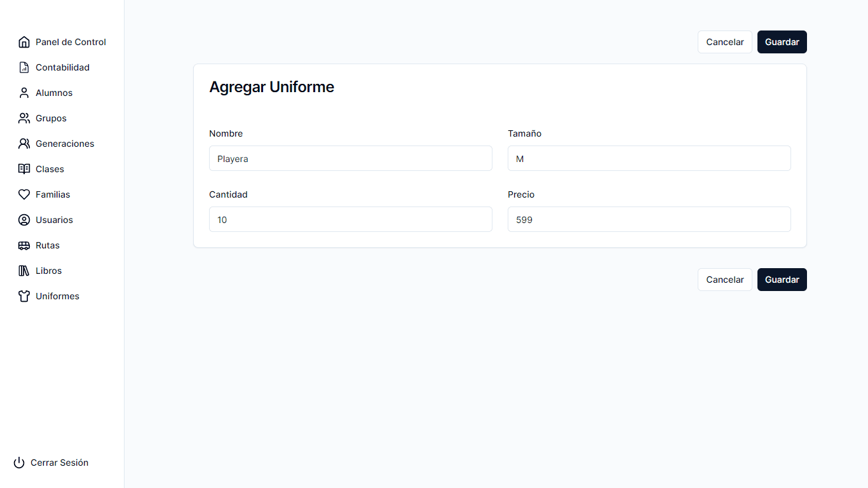Focus the Nombre field containing Playera
Viewport: 868px width, 488px height.
click(x=350, y=158)
